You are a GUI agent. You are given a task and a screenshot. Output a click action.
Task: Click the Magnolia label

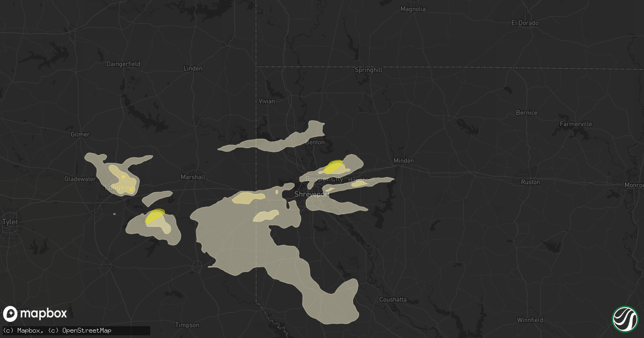[x=413, y=9]
